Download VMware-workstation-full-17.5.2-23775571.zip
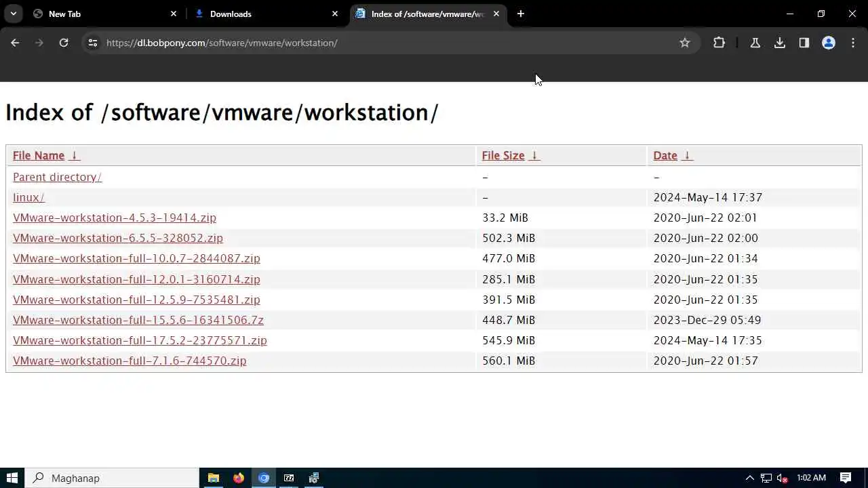This screenshot has width=868, height=488. click(x=140, y=340)
